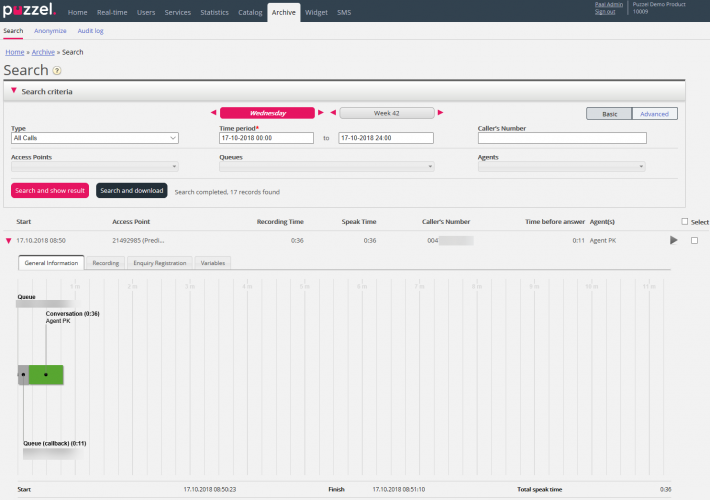Switch to the Variables tab

click(x=213, y=263)
